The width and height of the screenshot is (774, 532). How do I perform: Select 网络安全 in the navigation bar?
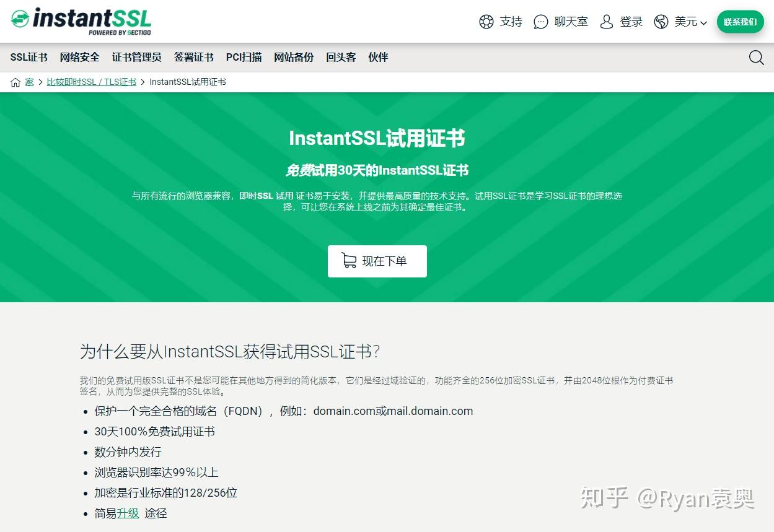80,57
